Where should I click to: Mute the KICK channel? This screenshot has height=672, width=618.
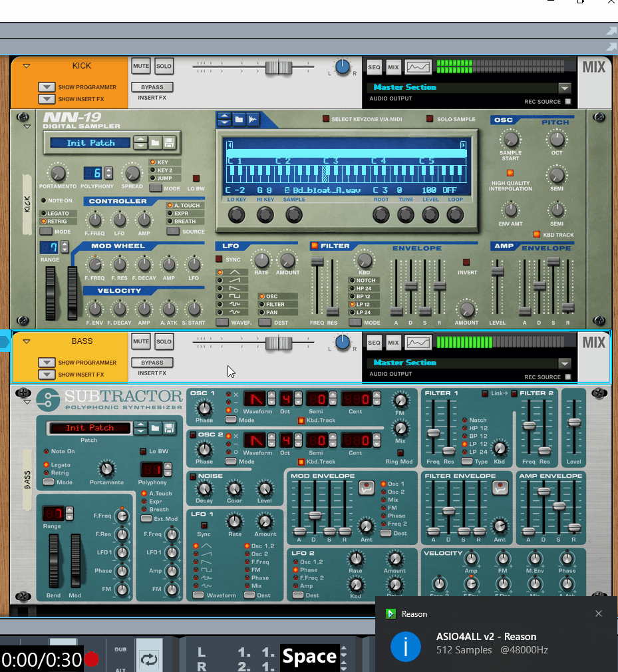(141, 67)
